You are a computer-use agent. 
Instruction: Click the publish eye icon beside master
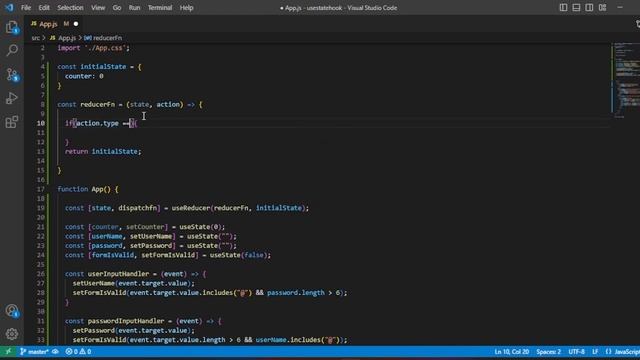point(55,351)
